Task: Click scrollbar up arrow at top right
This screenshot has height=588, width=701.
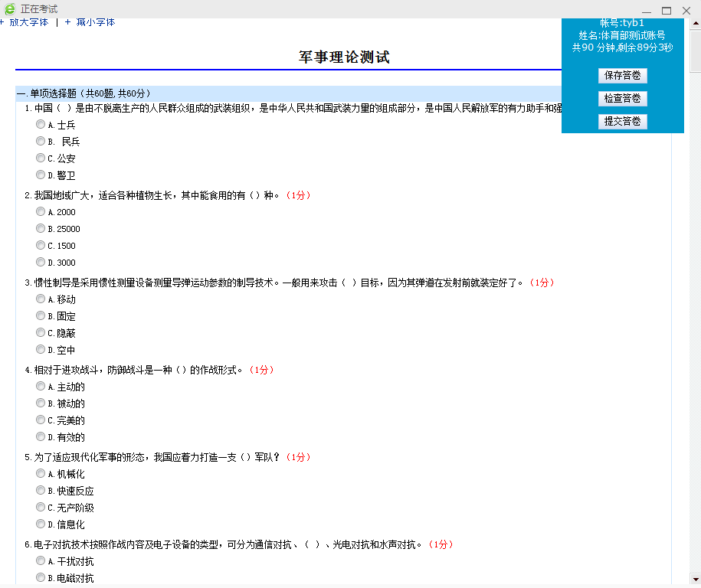Action: [695, 24]
